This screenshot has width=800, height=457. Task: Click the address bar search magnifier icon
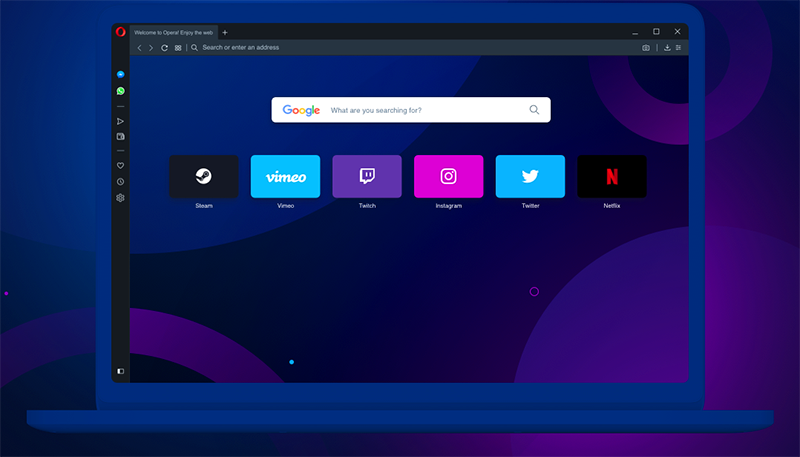click(x=194, y=47)
